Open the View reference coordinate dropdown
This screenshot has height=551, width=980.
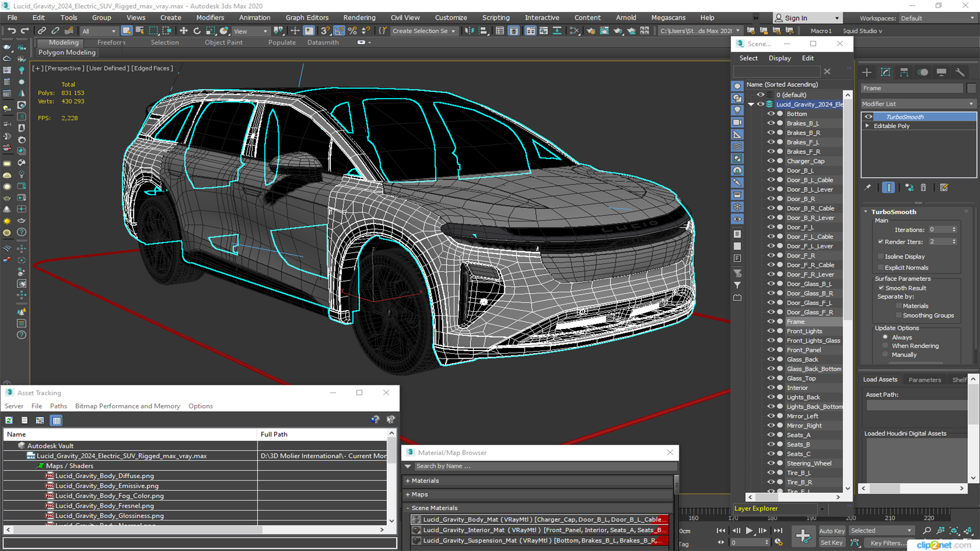[251, 31]
